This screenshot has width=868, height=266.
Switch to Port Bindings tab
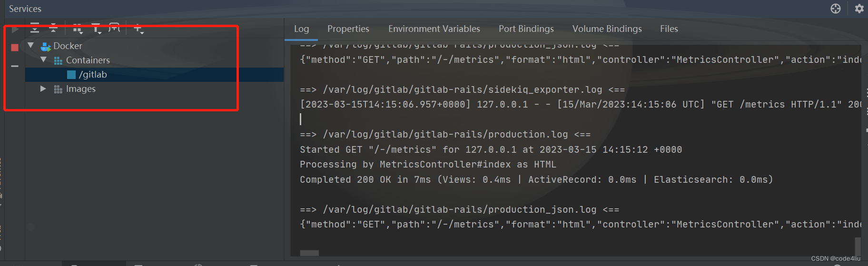click(526, 29)
